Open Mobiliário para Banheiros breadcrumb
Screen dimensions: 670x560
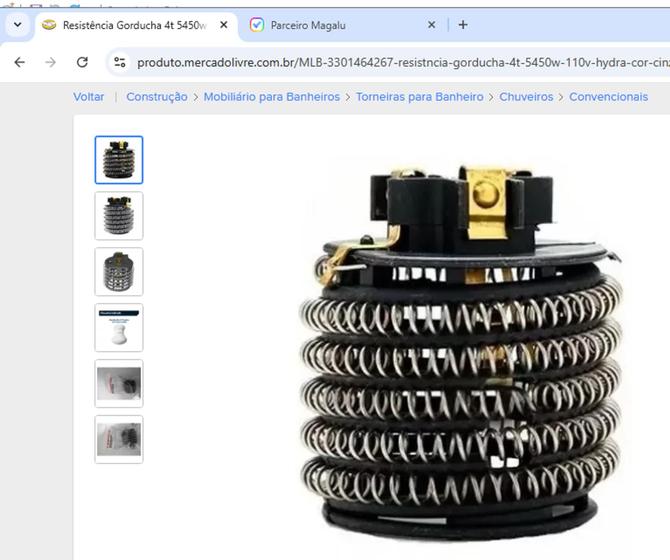(x=272, y=97)
